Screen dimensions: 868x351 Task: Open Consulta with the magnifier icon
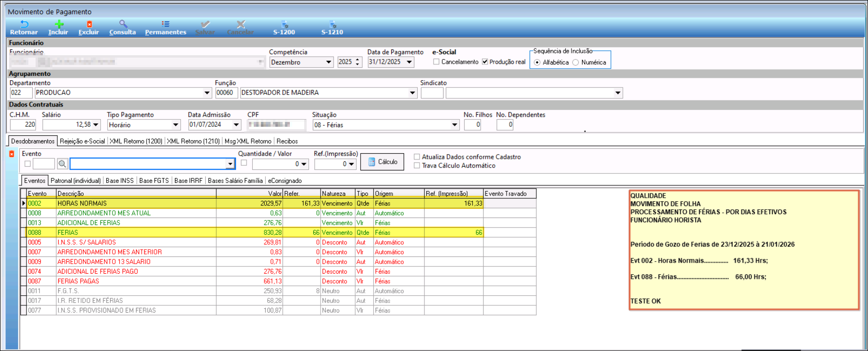123,24
